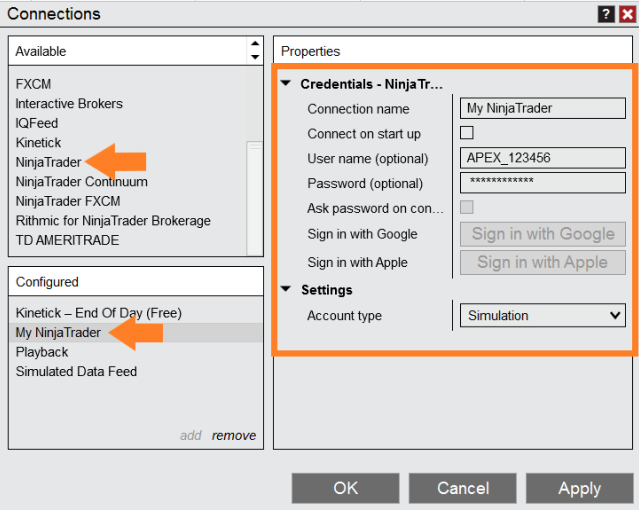Collapse the Credentials section

tap(286, 84)
